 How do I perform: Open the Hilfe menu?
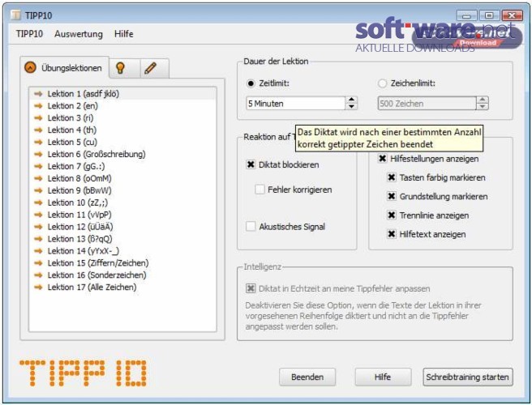click(x=124, y=34)
